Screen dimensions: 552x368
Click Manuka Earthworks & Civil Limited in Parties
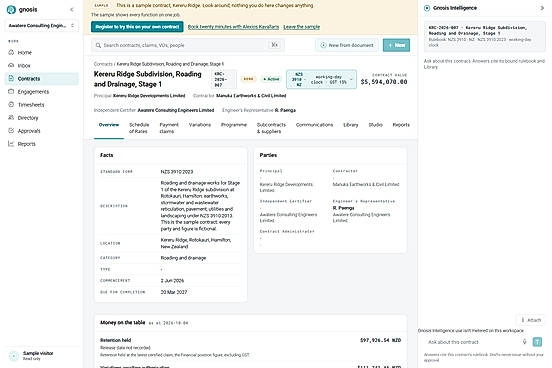click(x=366, y=184)
